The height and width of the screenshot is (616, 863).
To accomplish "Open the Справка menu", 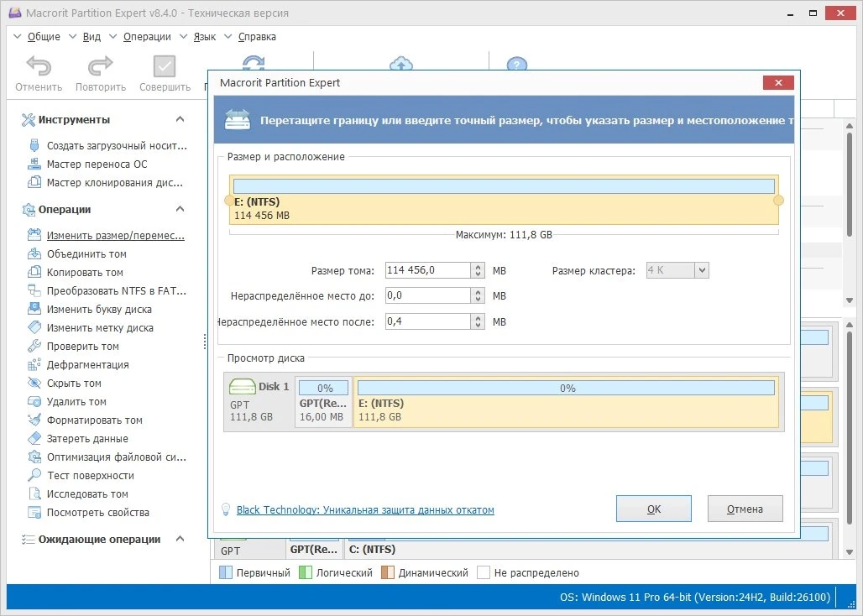I will pyautogui.click(x=257, y=37).
